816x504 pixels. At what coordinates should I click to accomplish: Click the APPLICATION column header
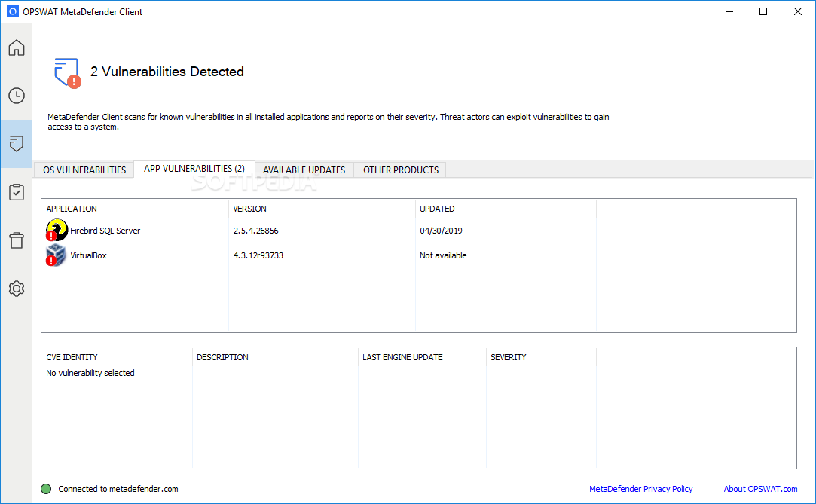pos(72,209)
